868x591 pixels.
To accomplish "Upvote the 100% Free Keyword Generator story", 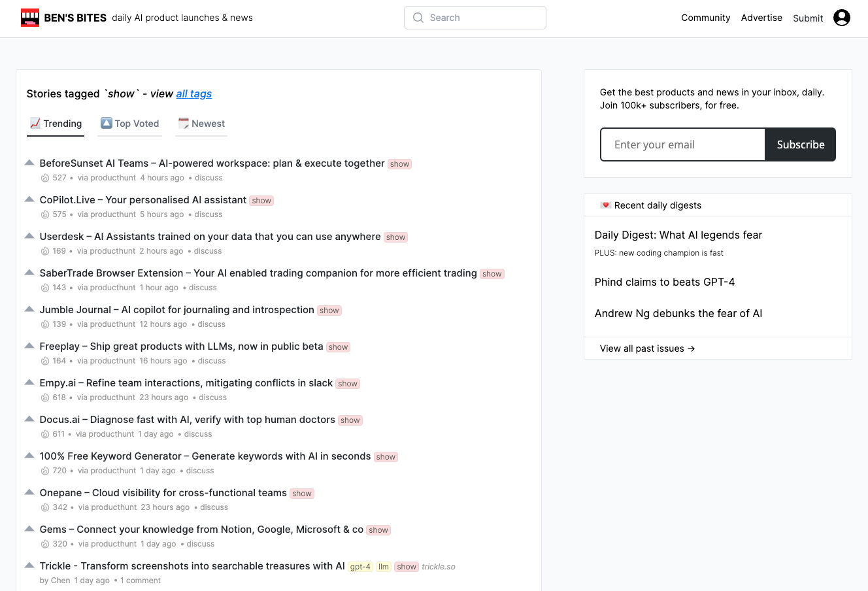I will tap(29, 455).
